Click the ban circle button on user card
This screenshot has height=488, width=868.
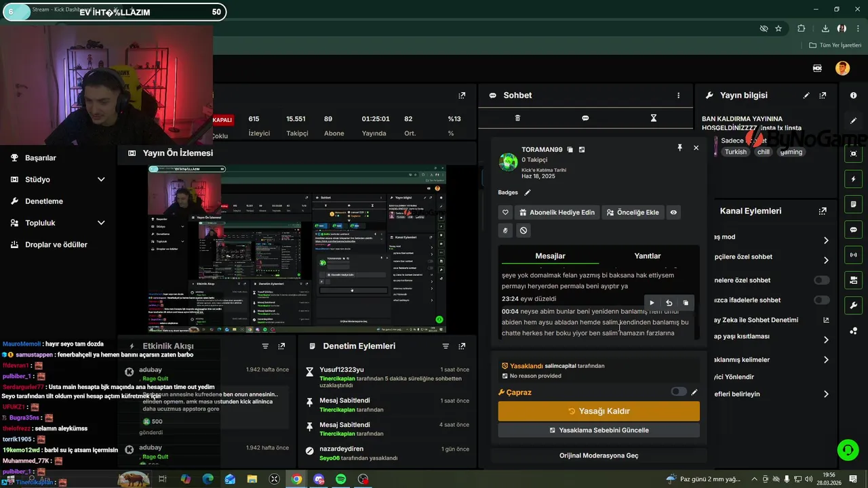(x=524, y=230)
